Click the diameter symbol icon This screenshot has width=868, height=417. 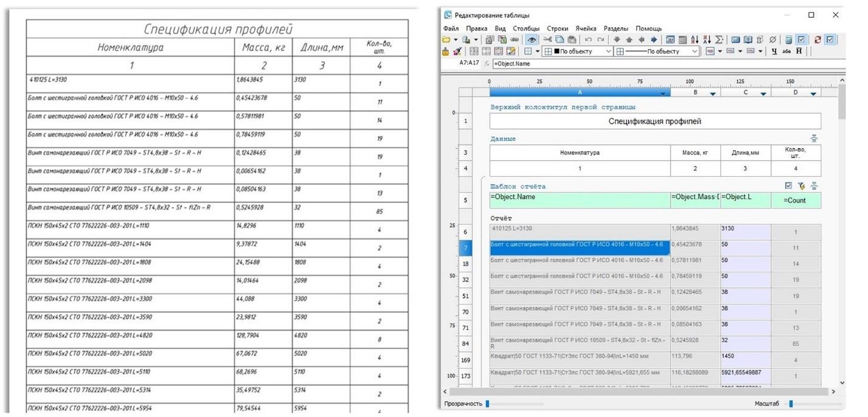[x=773, y=40]
